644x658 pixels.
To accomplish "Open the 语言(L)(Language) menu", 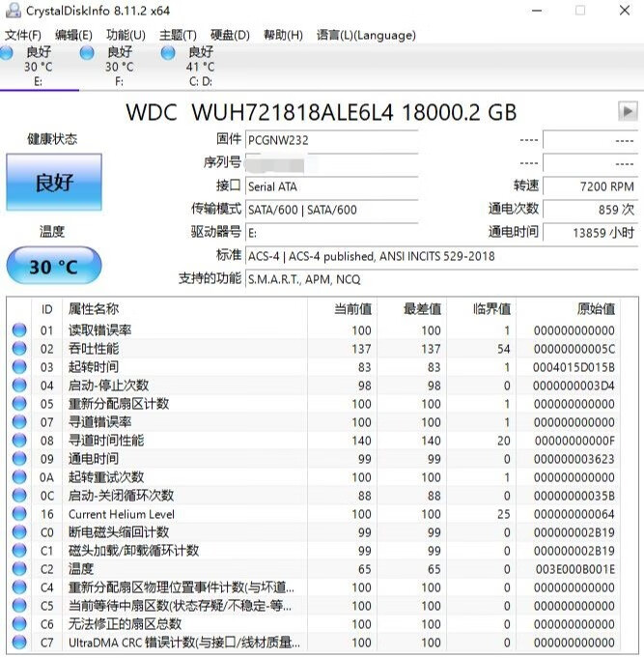I will [x=366, y=35].
